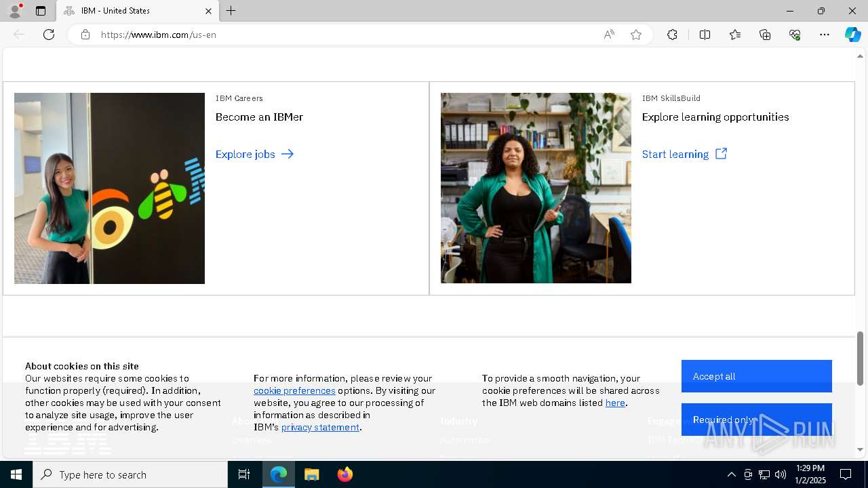Open network status tray icon
Viewport: 868px width, 488px height.
[x=764, y=474]
